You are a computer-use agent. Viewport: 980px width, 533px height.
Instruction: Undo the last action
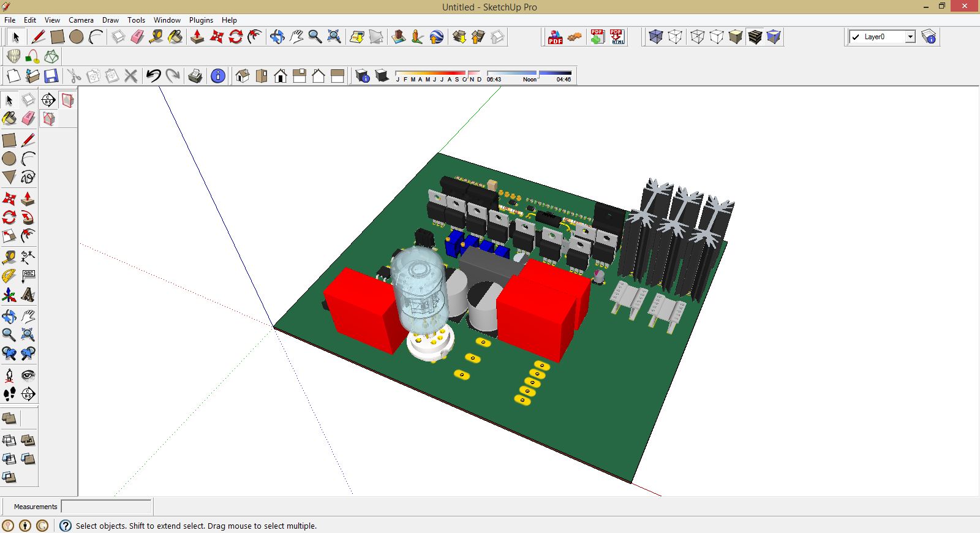click(153, 76)
